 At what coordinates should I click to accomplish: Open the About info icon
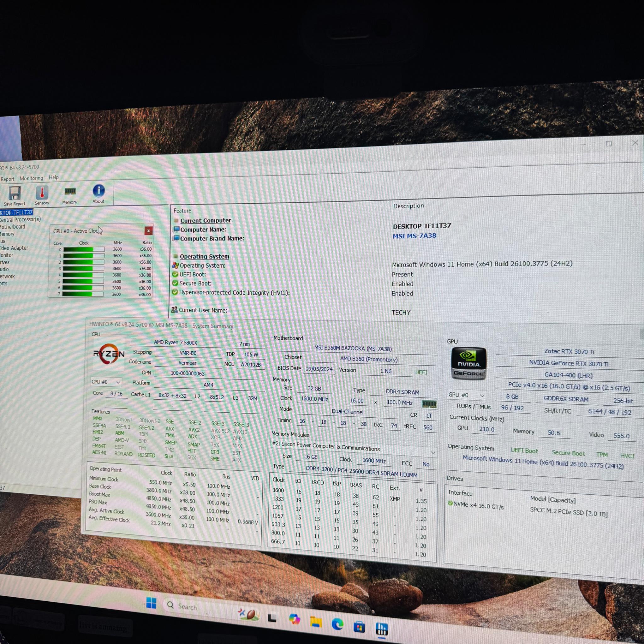[x=99, y=191]
